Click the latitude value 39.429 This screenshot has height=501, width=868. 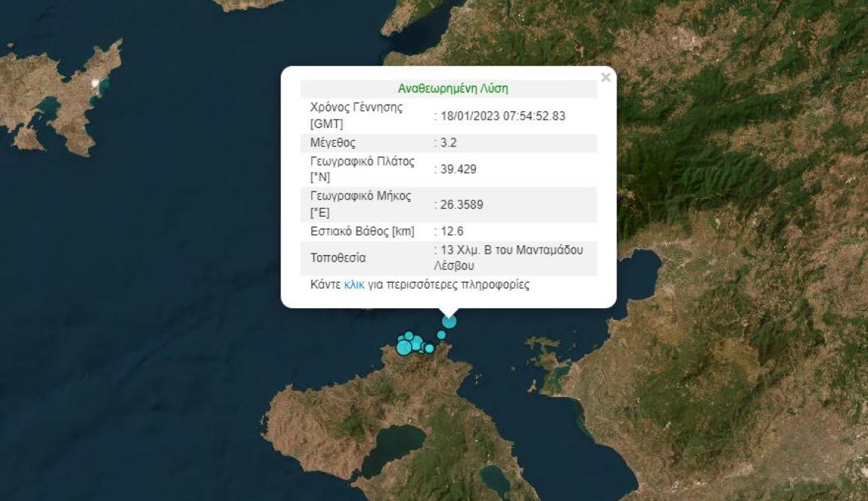pyautogui.click(x=457, y=169)
